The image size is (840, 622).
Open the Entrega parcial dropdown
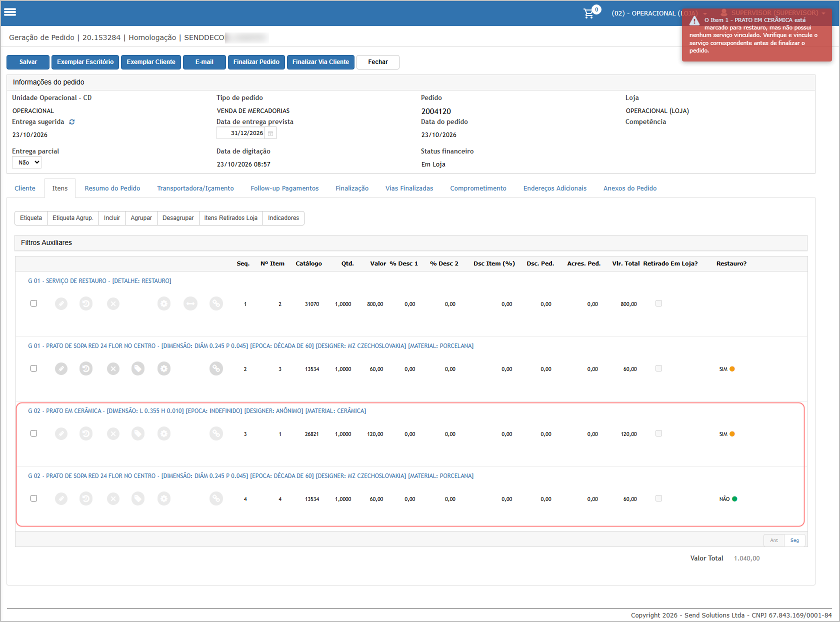(26, 162)
